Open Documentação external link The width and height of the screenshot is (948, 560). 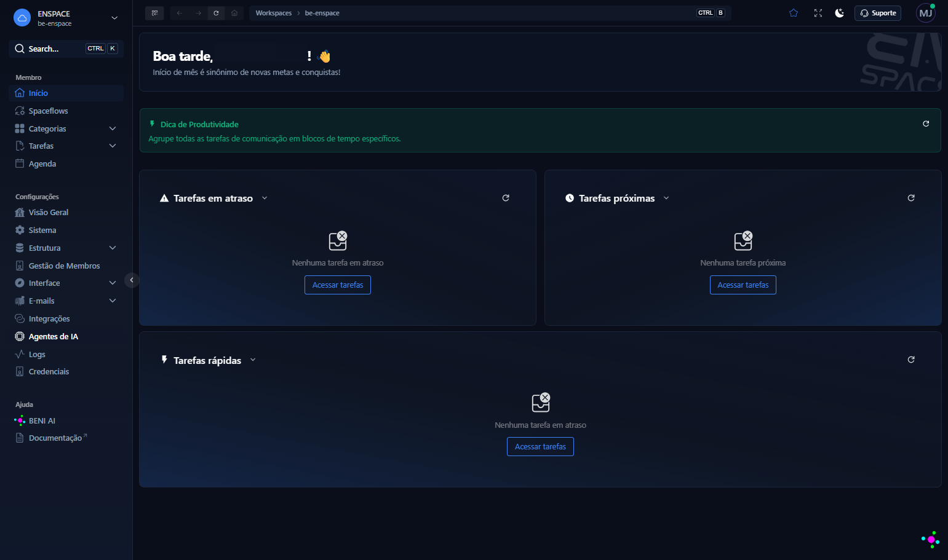click(x=66, y=438)
